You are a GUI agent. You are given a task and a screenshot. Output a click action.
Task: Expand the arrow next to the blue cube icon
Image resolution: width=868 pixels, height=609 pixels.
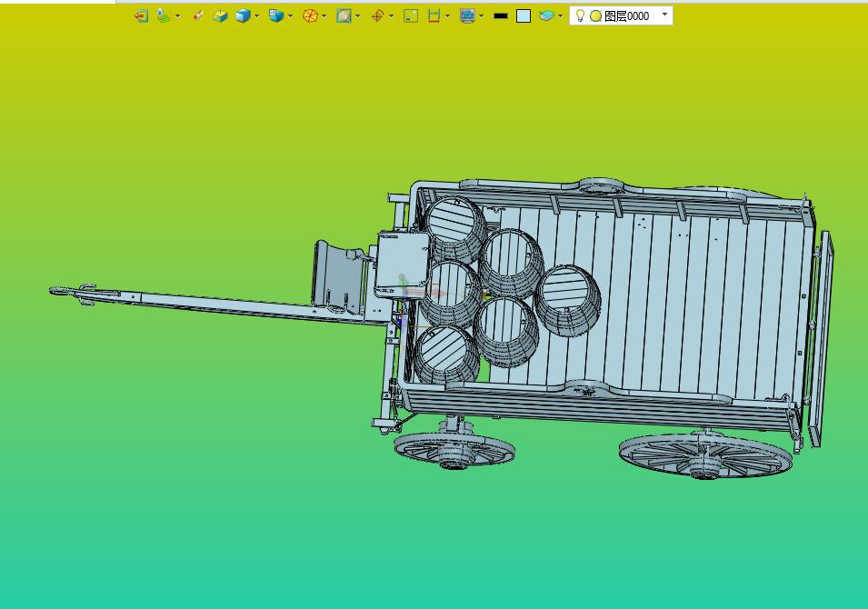(257, 16)
